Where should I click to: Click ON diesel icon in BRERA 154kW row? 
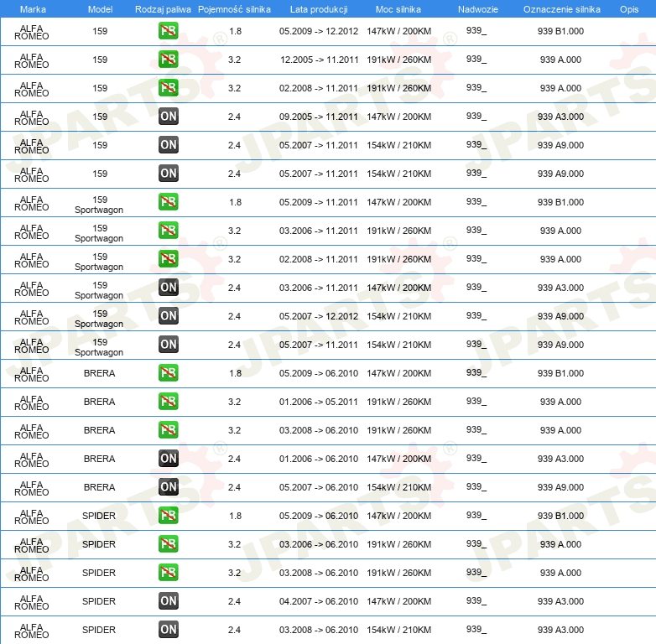click(x=168, y=486)
